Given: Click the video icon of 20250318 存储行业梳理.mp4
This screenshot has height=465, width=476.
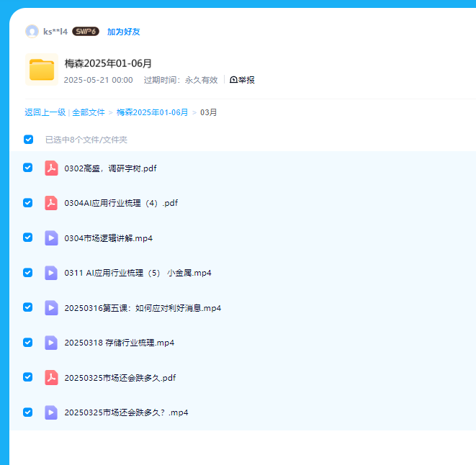Looking at the screenshot, I should [51, 343].
